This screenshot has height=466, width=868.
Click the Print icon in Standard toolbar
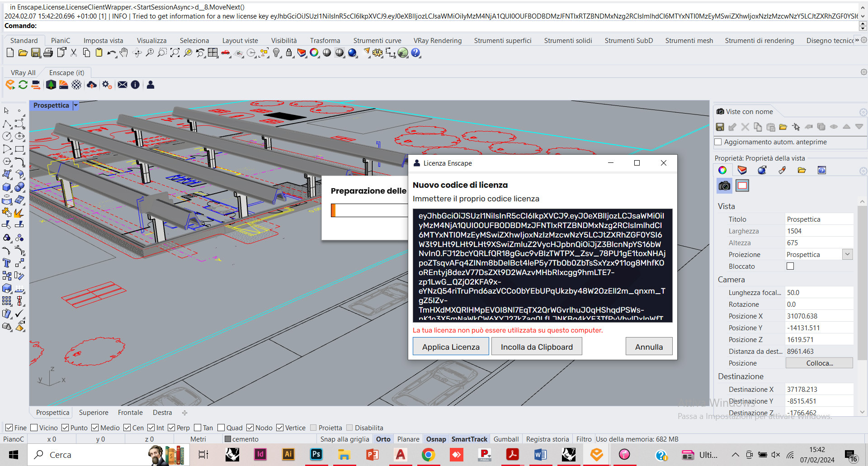[x=48, y=53]
